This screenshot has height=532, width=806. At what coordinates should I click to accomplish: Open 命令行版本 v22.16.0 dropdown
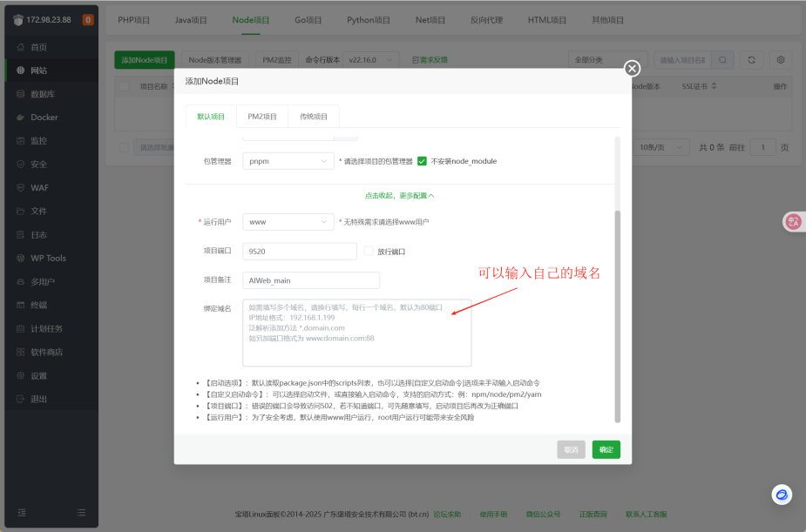point(370,60)
